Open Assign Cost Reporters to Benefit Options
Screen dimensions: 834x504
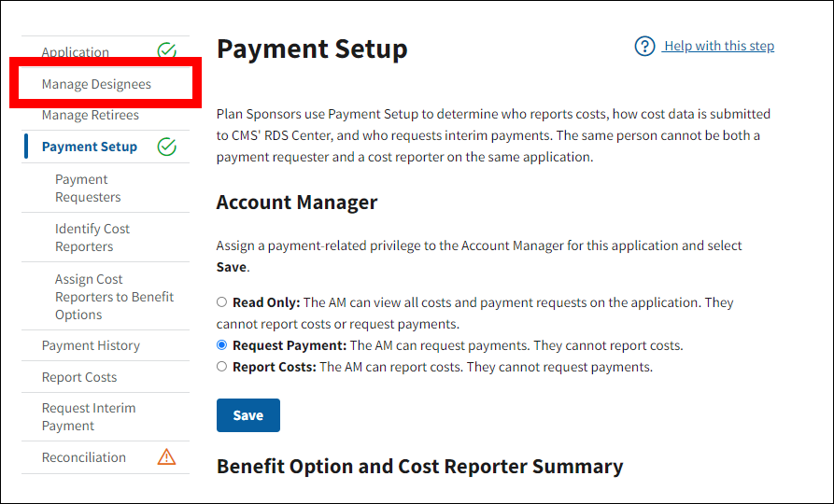coord(114,297)
